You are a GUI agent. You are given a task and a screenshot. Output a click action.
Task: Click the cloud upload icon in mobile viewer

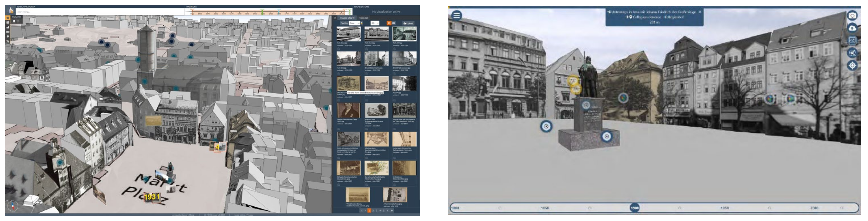tap(852, 28)
